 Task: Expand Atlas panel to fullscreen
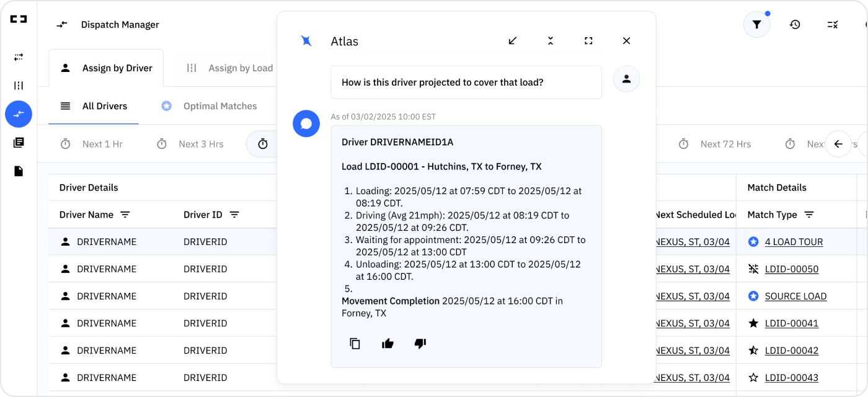(x=588, y=41)
